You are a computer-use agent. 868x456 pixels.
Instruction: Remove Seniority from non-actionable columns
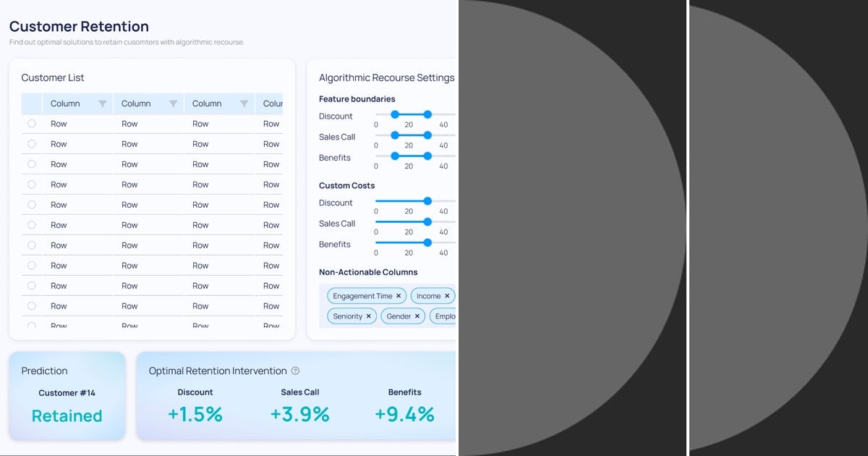click(368, 316)
